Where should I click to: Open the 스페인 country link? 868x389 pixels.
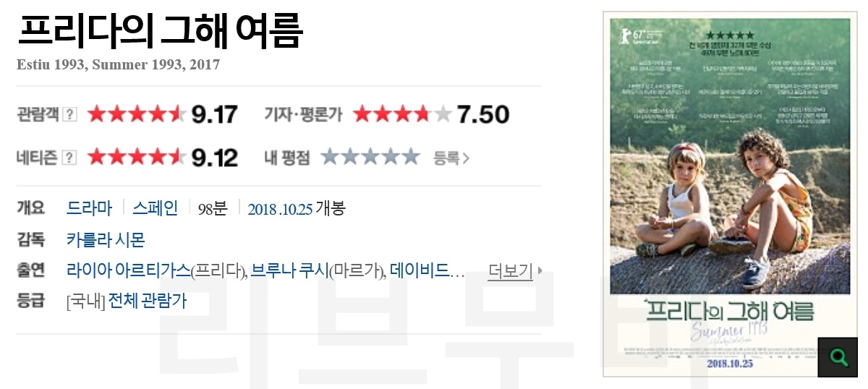tap(155, 209)
